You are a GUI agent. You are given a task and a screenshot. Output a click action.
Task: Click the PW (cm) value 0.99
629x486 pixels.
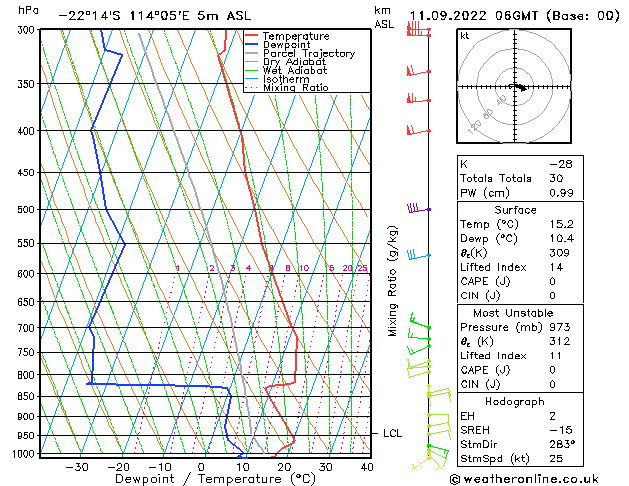coord(561,193)
